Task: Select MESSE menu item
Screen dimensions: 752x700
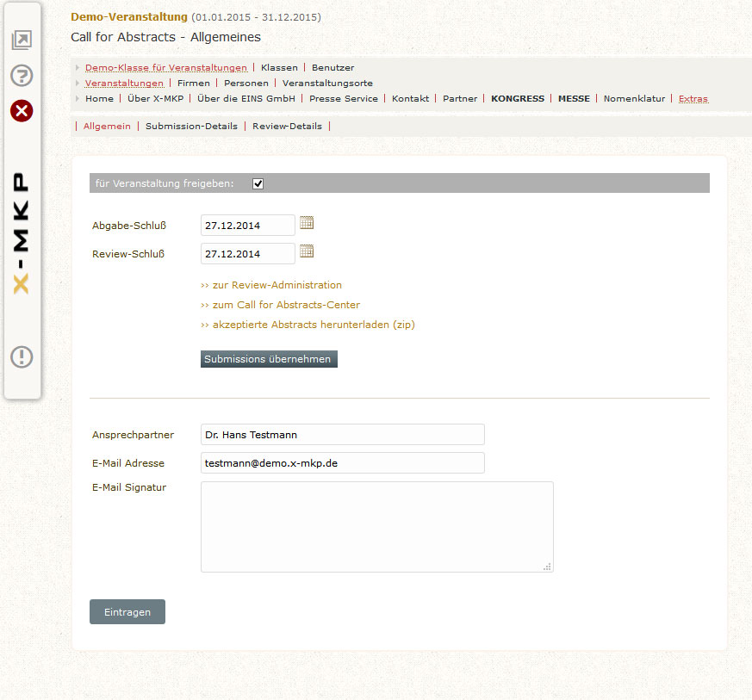Action: (x=574, y=98)
